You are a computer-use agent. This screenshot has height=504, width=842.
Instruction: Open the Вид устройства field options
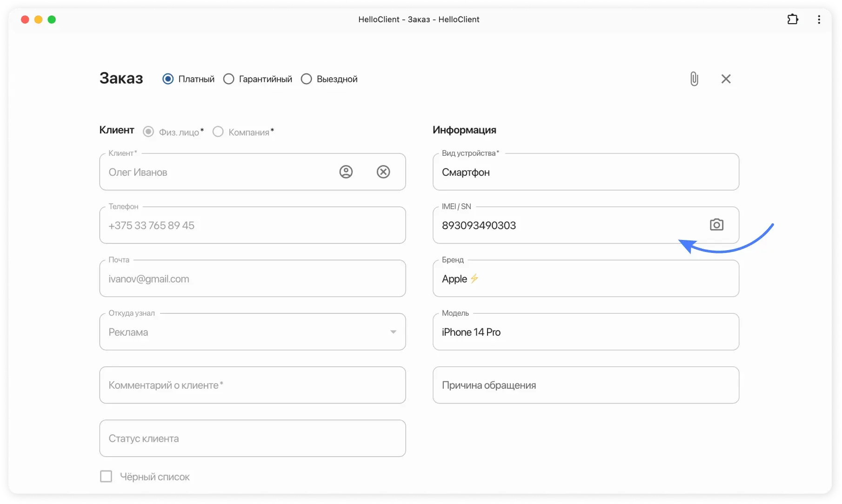tap(586, 172)
